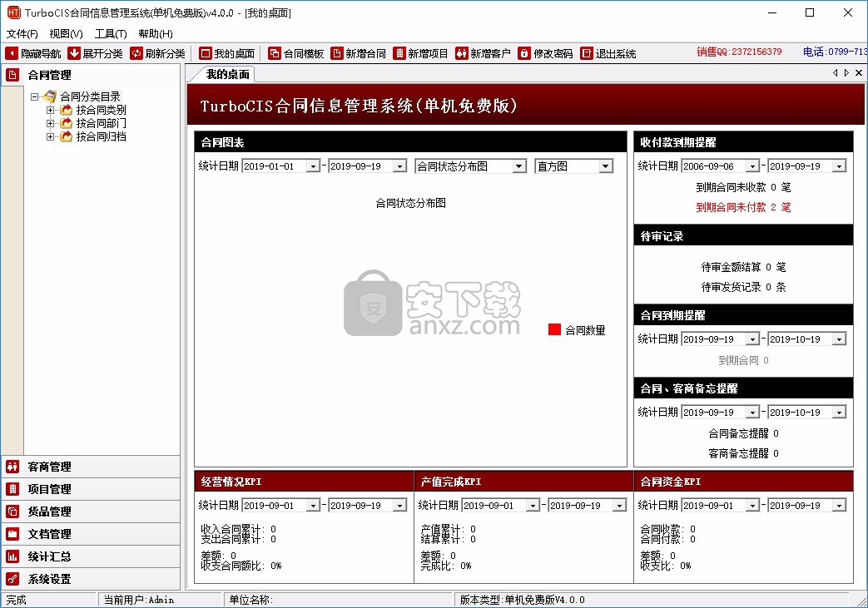Expand the 按合同归档 tree node
This screenshot has width=868, height=608.
51,136
